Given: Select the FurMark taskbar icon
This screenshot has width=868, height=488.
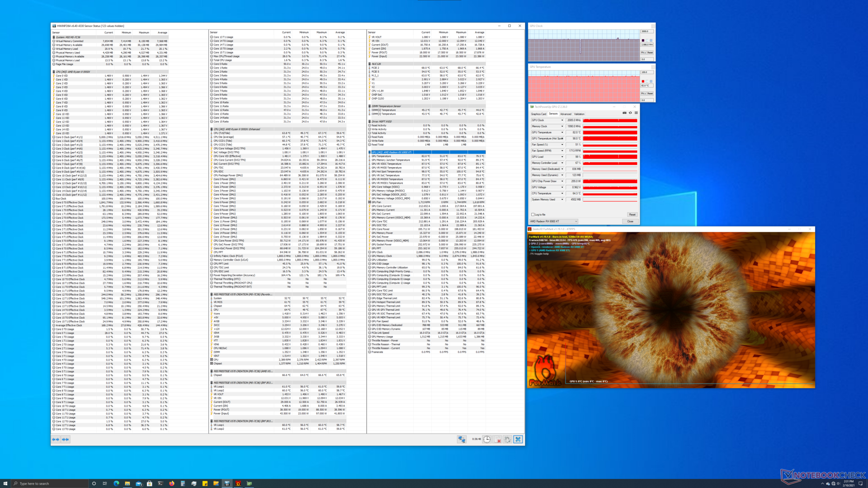Looking at the screenshot, I should (x=238, y=483).
